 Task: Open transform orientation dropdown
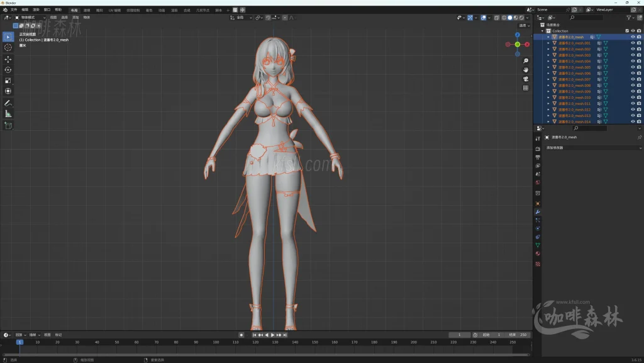pyautogui.click(x=241, y=18)
